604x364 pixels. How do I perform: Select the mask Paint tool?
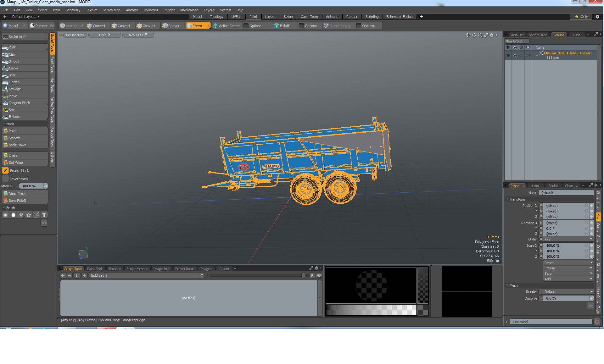pyautogui.click(x=25, y=131)
